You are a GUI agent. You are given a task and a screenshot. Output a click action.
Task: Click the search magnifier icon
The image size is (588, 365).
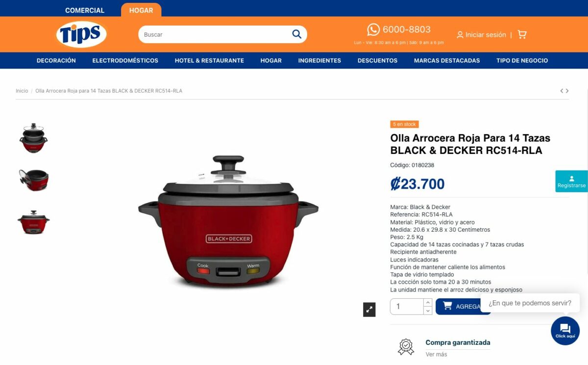click(296, 34)
